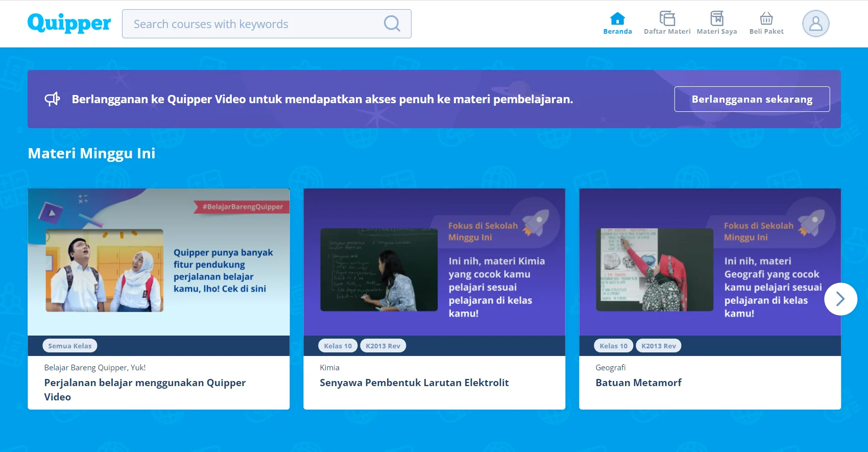Open the BelajarBarengQuipper card thumbnail
The width and height of the screenshot is (868, 452).
pyautogui.click(x=159, y=262)
